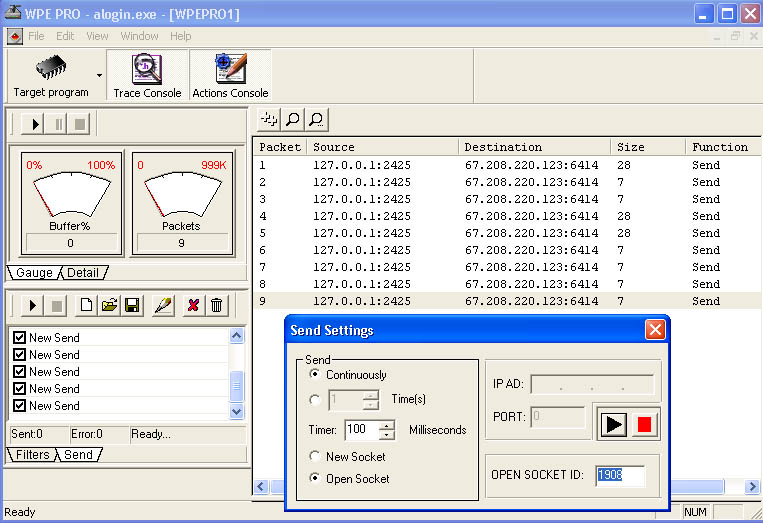Open a saved send list file
Image resolution: width=763 pixels, height=523 pixels.
pos(109,306)
